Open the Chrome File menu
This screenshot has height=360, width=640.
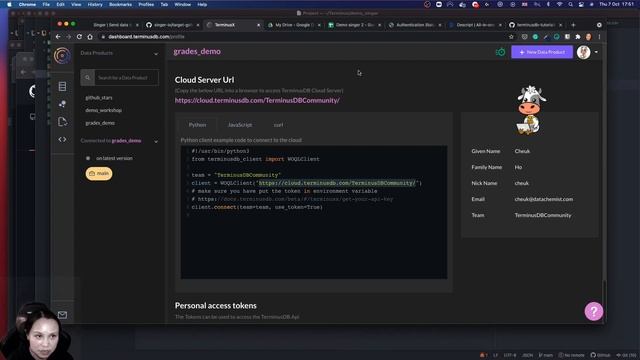[x=46, y=4]
